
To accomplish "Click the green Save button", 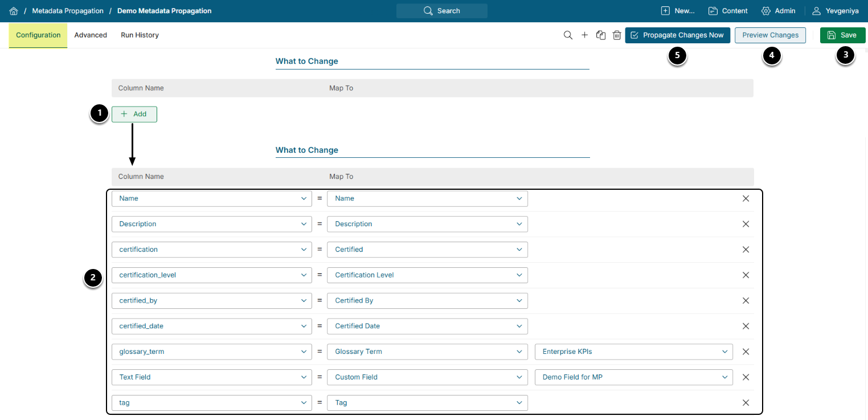I will pos(842,35).
